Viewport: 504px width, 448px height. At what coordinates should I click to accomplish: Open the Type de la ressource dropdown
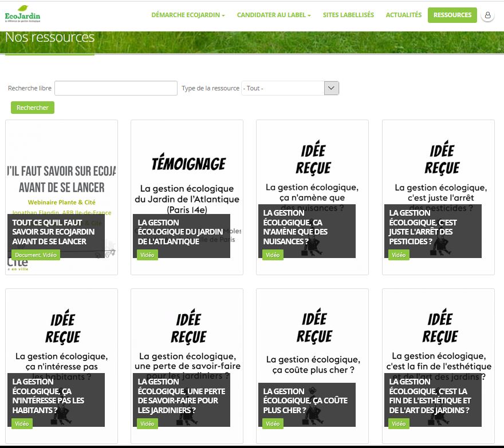pyautogui.click(x=290, y=88)
